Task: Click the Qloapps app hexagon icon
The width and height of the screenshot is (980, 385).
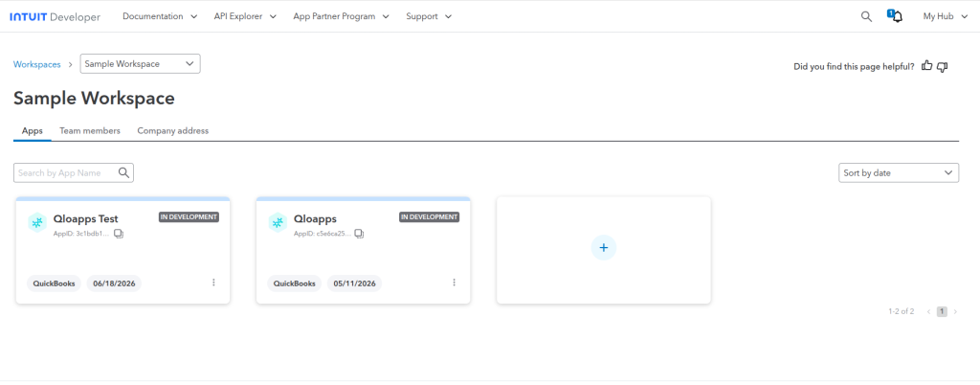Action: (x=278, y=222)
